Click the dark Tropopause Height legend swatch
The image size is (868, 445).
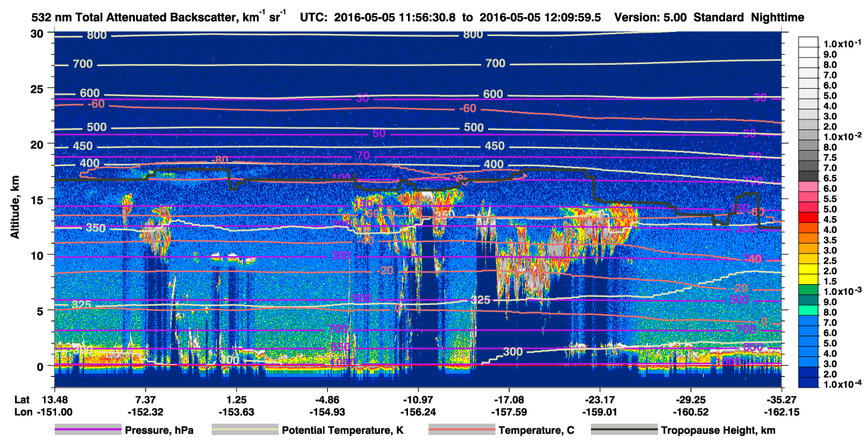[x=623, y=430]
